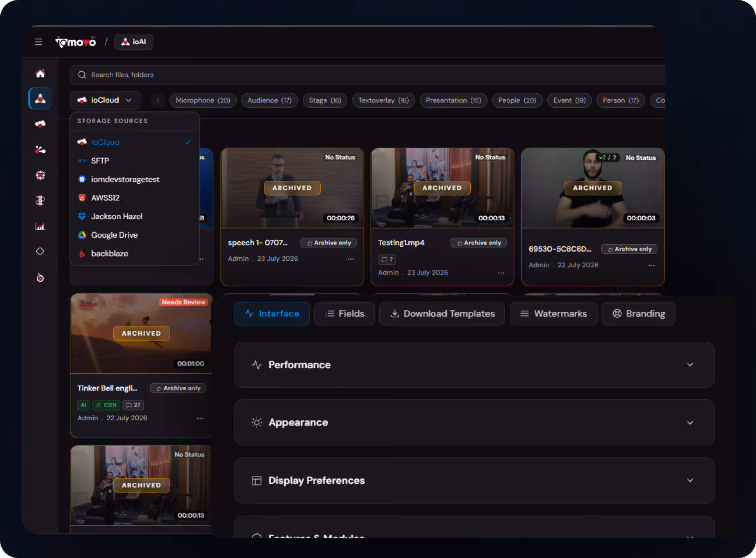
Task: Filter by the Presentation (15) tag
Action: [454, 100]
